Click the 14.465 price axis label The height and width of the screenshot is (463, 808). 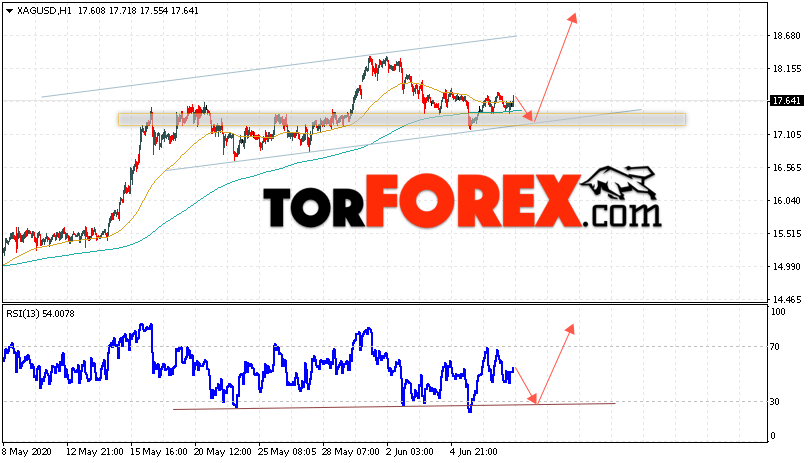point(786,299)
